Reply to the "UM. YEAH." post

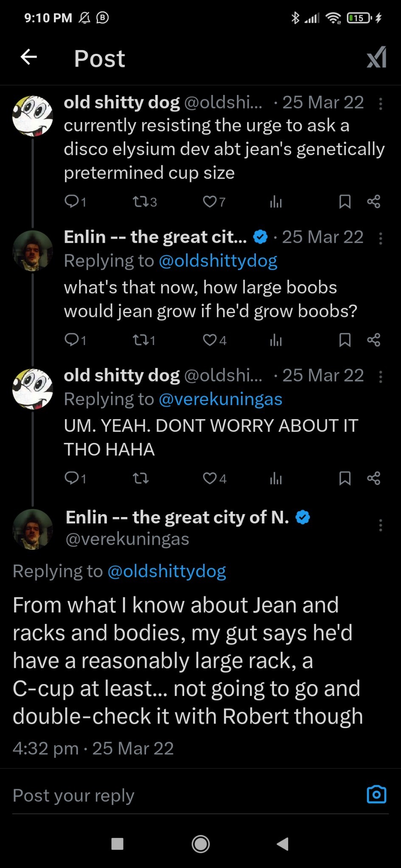(71, 478)
